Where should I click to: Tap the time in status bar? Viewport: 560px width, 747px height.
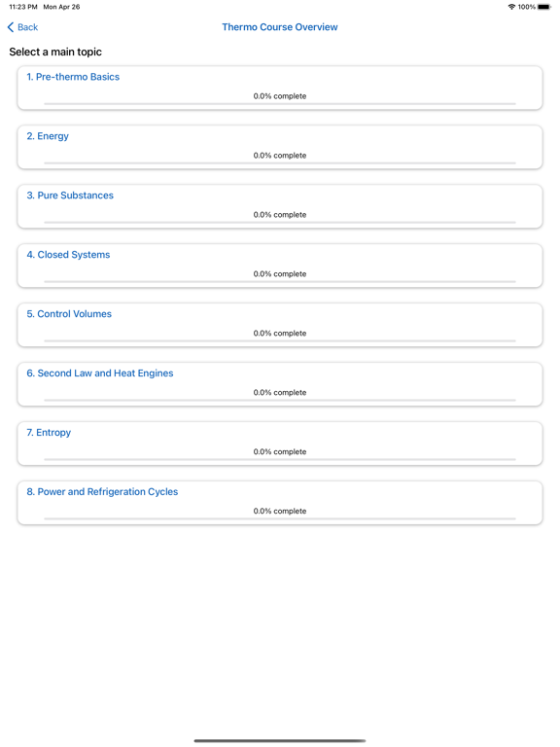coord(23,7)
